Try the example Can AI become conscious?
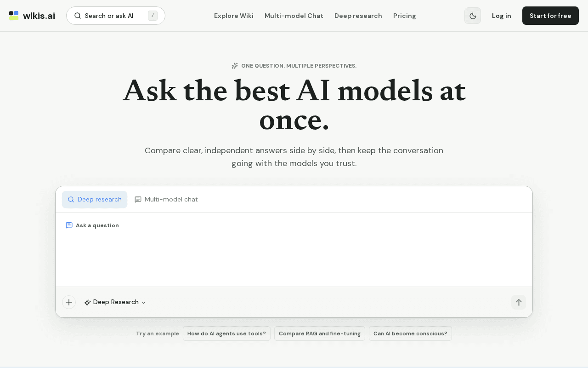This screenshot has width=588, height=368. click(x=410, y=333)
